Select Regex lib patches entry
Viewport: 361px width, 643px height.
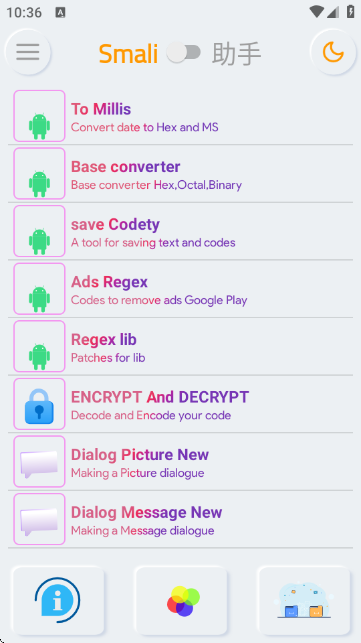click(180, 346)
